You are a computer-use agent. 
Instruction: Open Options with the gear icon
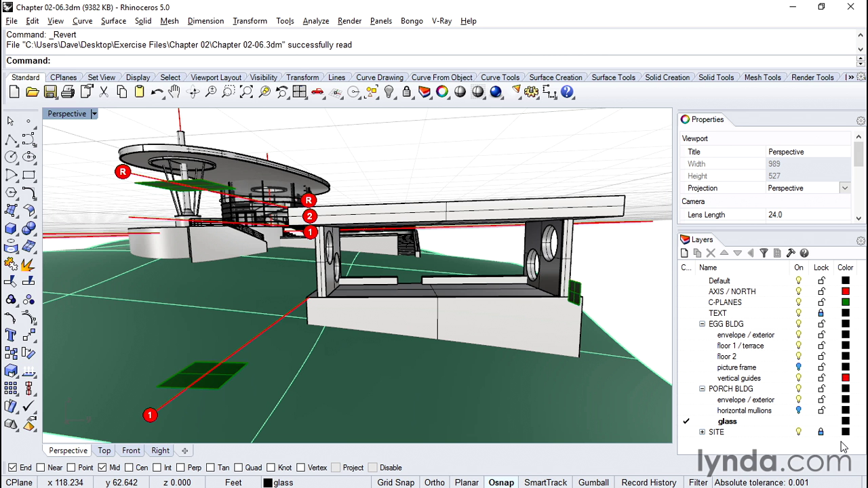[x=532, y=92]
